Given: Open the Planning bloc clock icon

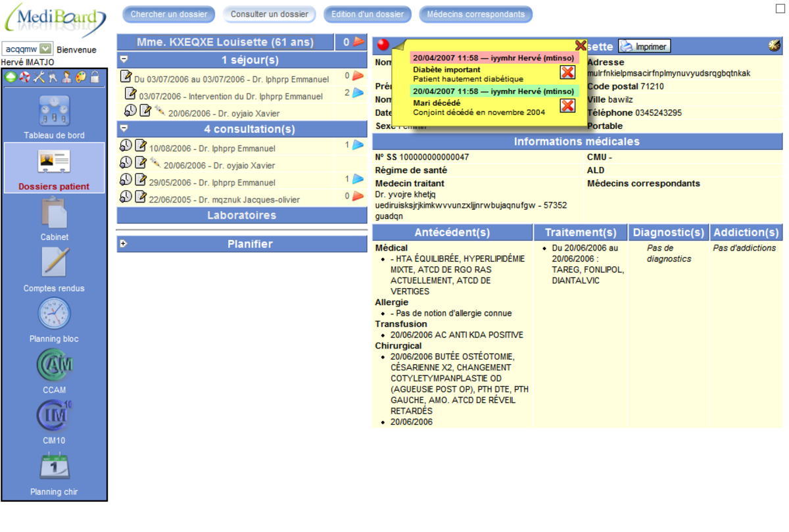Looking at the screenshot, I should [x=54, y=314].
